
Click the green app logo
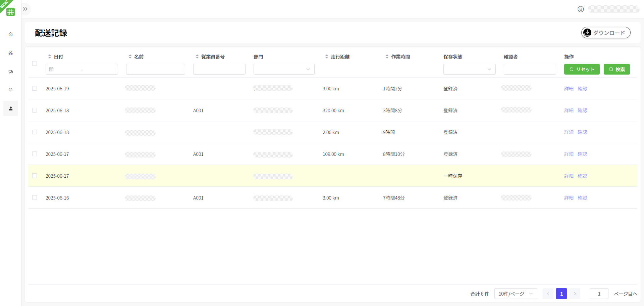(11, 12)
